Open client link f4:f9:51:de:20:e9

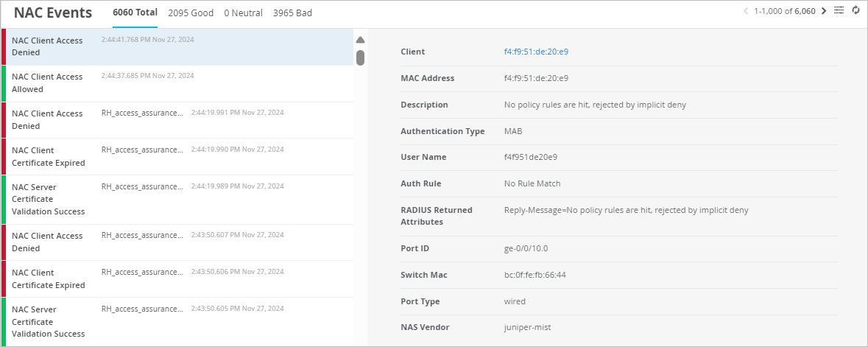pyautogui.click(x=536, y=52)
